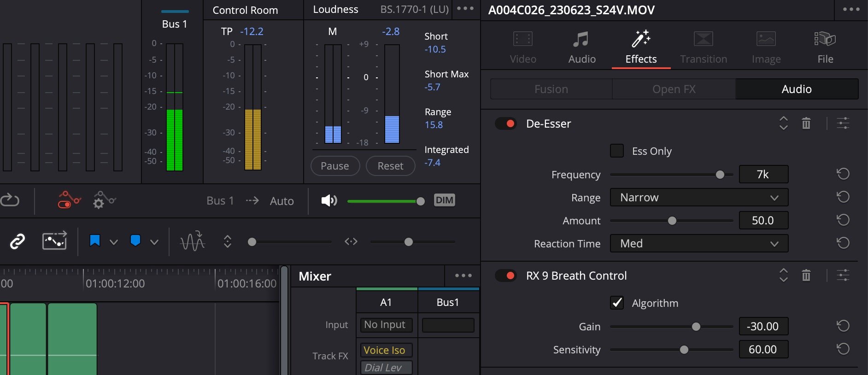868x375 pixels.
Task: Select the Open FX sub-tab
Action: click(674, 89)
